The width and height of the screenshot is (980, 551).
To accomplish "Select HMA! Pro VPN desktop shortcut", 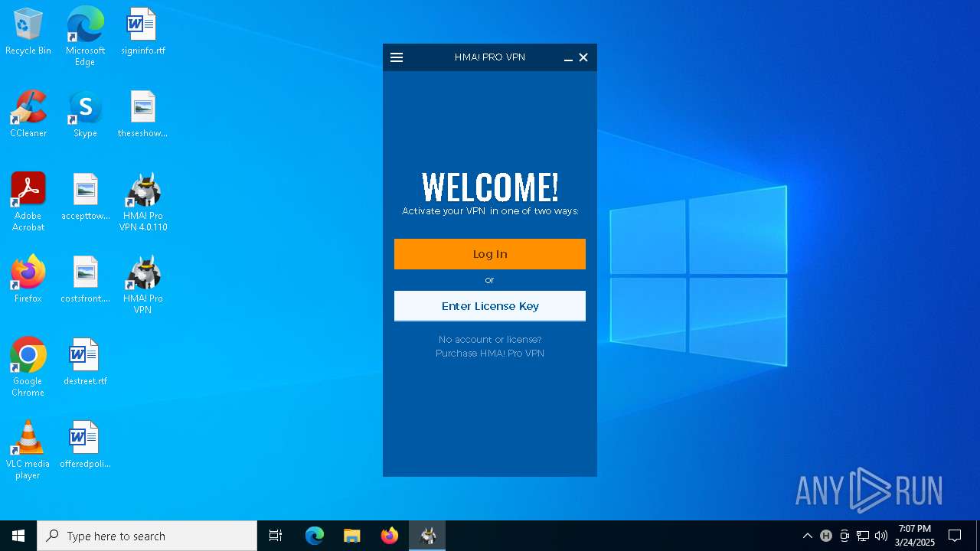I will coord(142,285).
